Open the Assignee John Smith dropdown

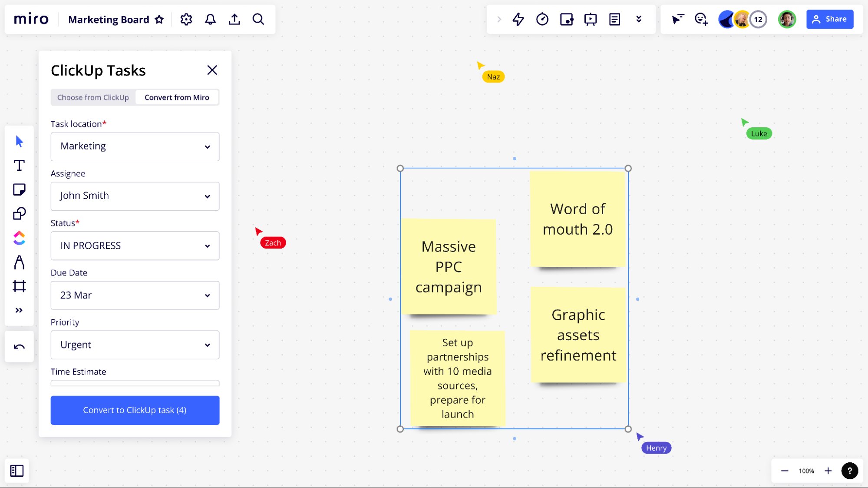click(x=135, y=196)
